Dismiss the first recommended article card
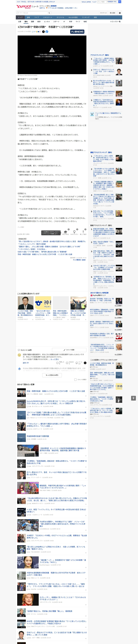The image size is (138, 644). tap(33, 320)
